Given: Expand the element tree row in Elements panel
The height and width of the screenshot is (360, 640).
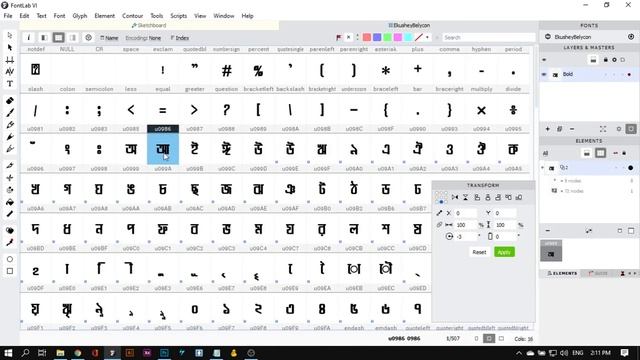Looking at the screenshot, I should (543, 168).
